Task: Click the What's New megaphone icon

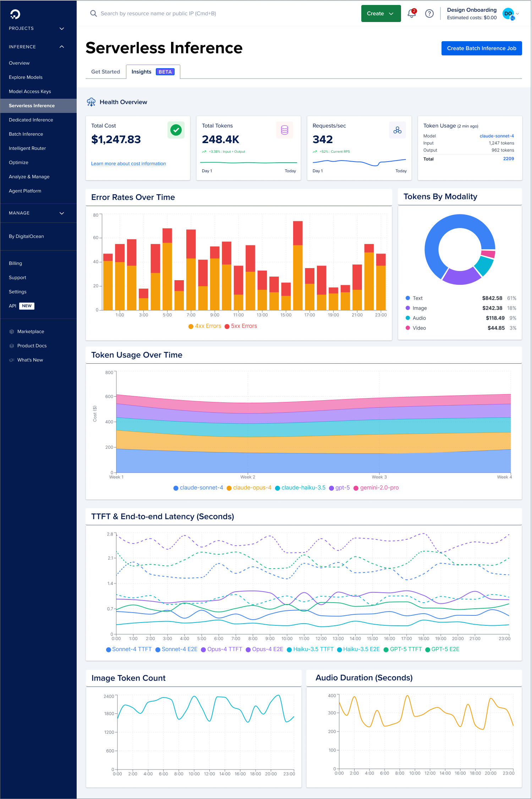Action: (12, 360)
